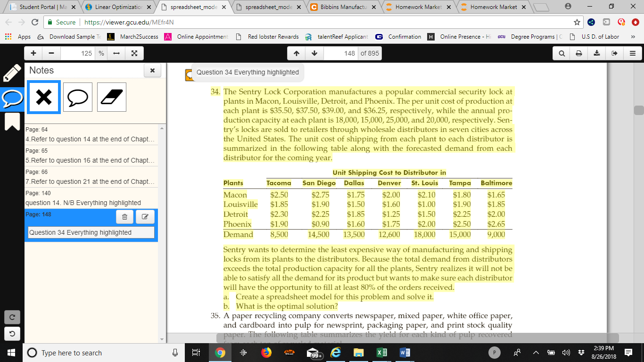Download the document using the download icon
Image resolution: width=644 pixels, height=362 pixels.
pos(597,53)
